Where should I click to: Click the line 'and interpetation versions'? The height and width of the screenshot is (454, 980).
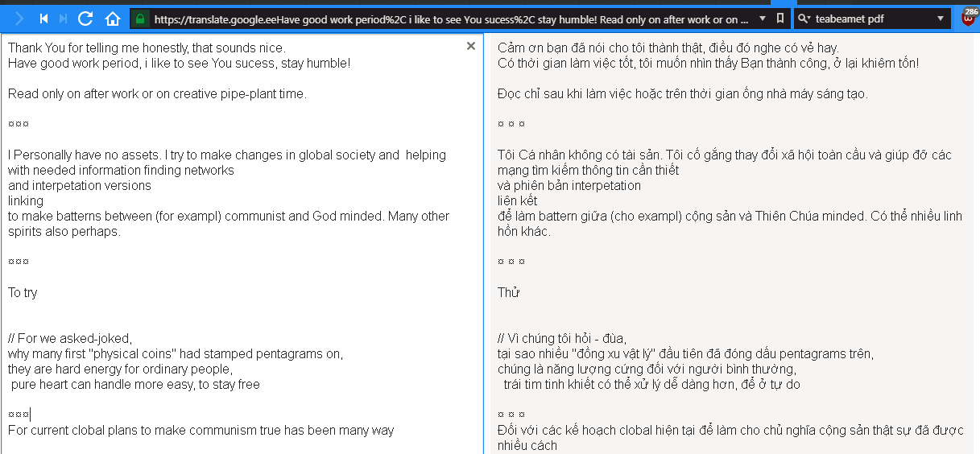point(80,186)
